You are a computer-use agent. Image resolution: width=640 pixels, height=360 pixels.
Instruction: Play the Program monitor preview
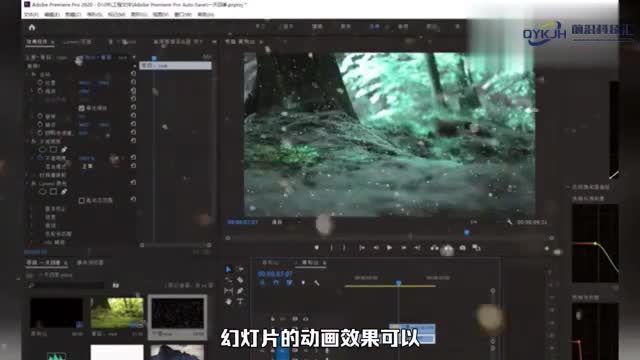pos(389,248)
